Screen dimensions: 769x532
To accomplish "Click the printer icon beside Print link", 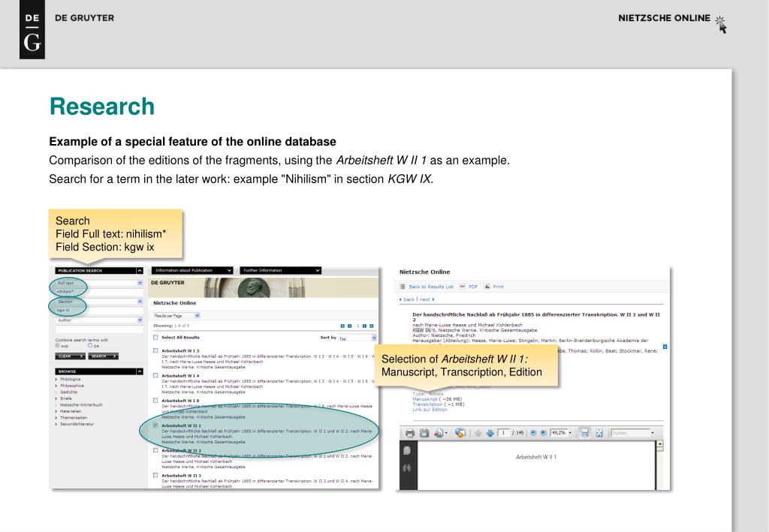I will coord(487,287).
